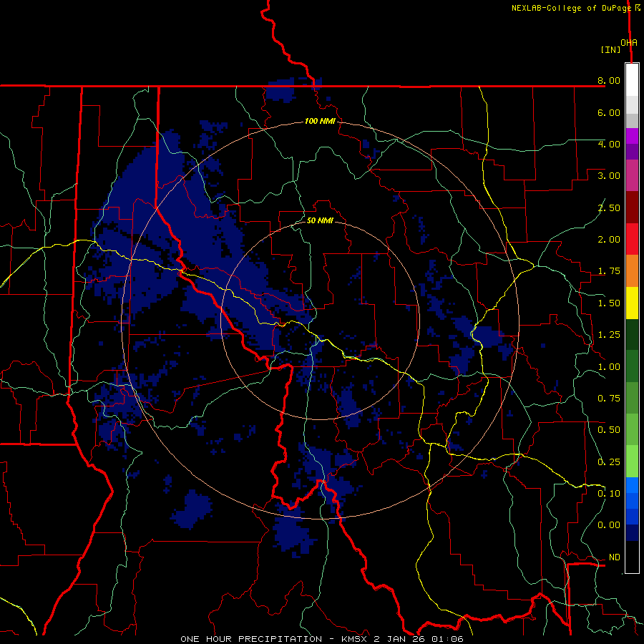
Task: Click the [IN] units label
Action: click(610, 49)
